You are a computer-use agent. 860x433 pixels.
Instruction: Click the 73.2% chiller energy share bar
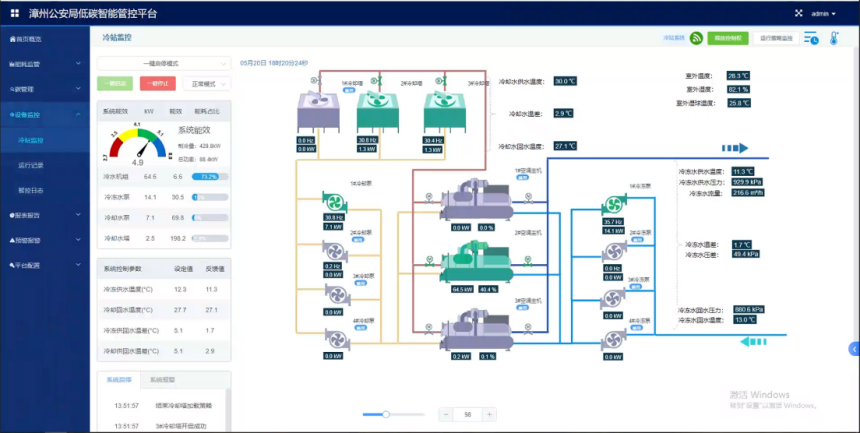(x=210, y=177)
